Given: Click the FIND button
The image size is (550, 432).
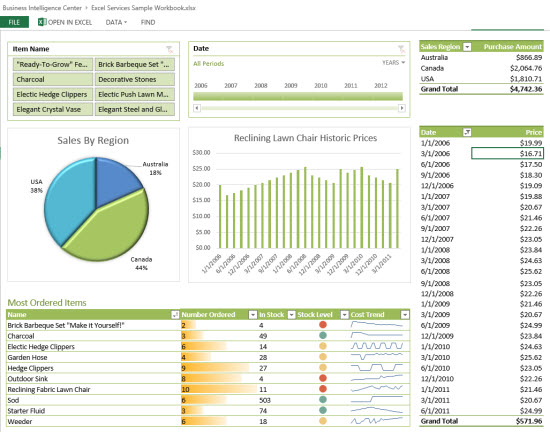Looking at the screenshot, I should tap(148, 22).
